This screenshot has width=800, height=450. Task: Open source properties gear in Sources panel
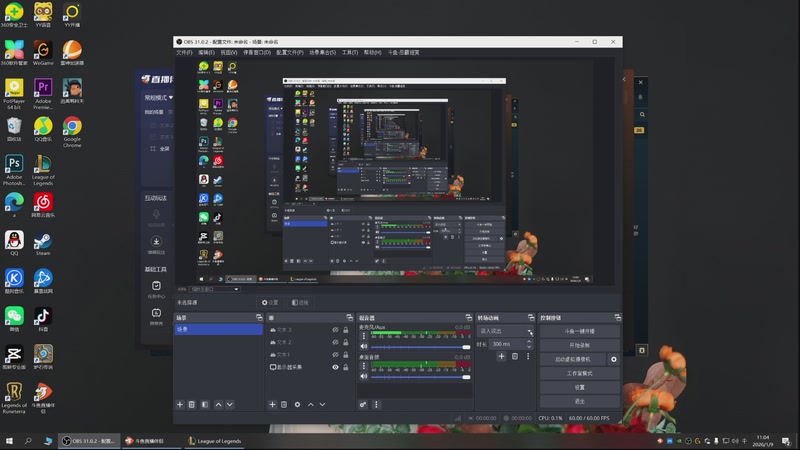pos(297,405)
